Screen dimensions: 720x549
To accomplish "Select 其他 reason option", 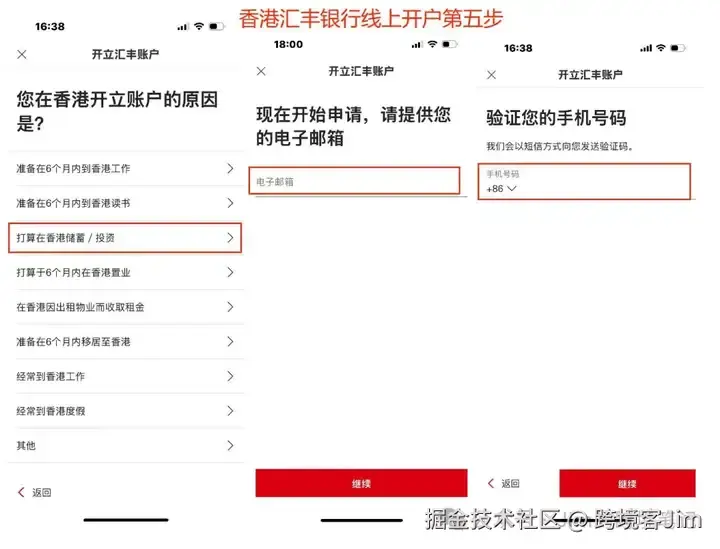I will click(x=125, y=445).
